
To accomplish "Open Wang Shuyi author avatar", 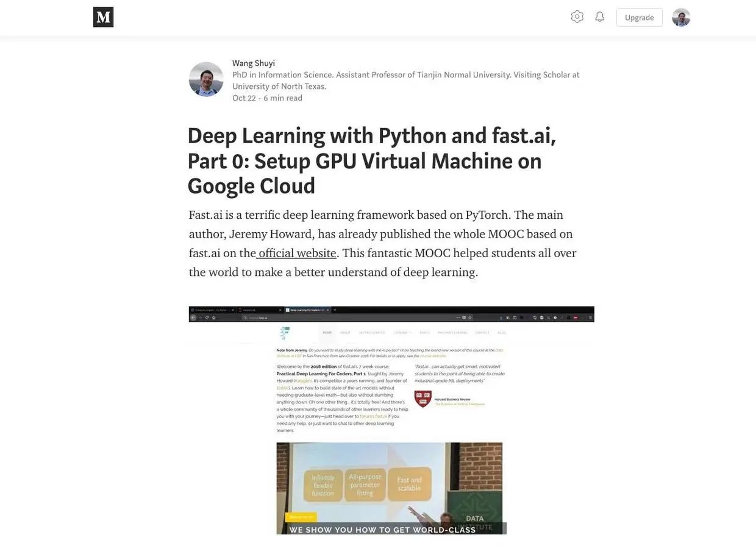I will tap(206, 79).
